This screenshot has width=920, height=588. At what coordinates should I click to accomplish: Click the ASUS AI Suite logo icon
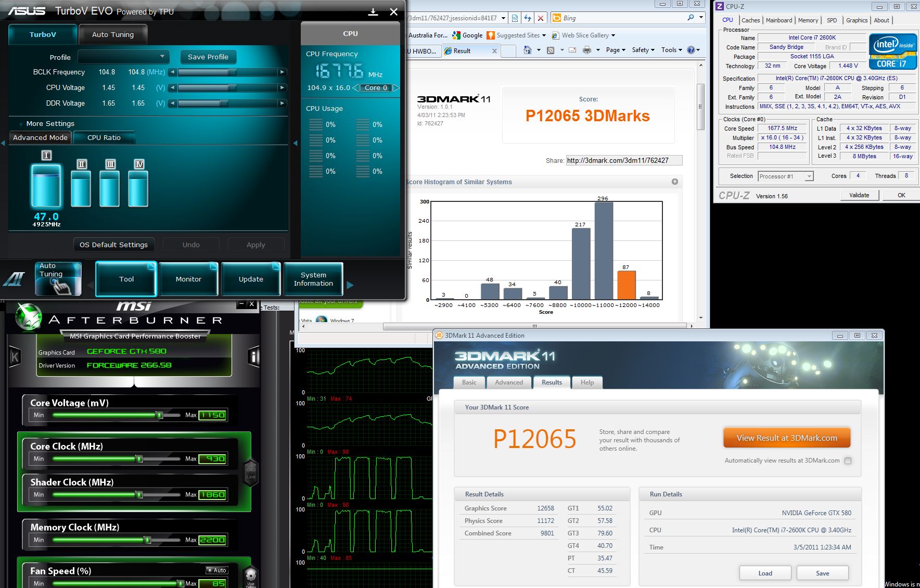pos(14,279)
